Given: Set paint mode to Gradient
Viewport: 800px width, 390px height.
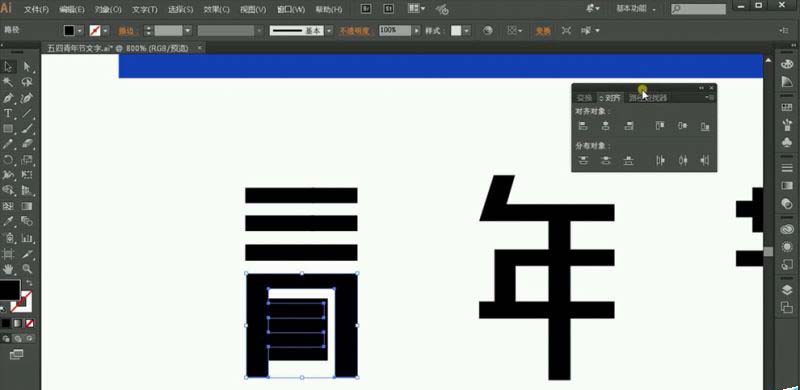Looking at the screenshot, I should (x=18, y=323).
